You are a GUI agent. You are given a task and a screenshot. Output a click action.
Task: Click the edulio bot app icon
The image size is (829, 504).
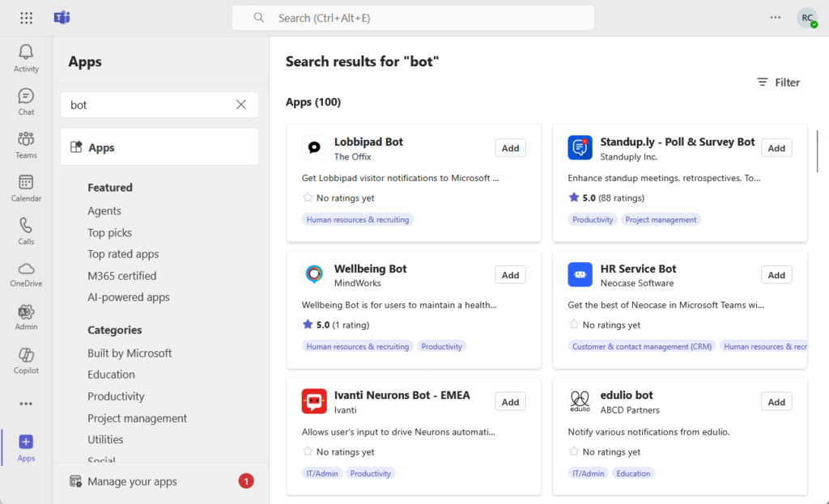coord(580,401)
